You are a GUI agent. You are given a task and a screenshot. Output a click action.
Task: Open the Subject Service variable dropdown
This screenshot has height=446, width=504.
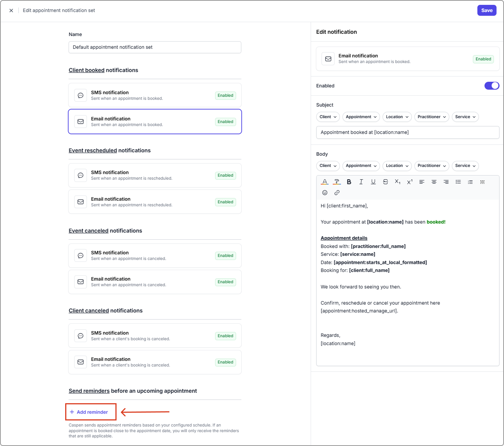point(465,117)
